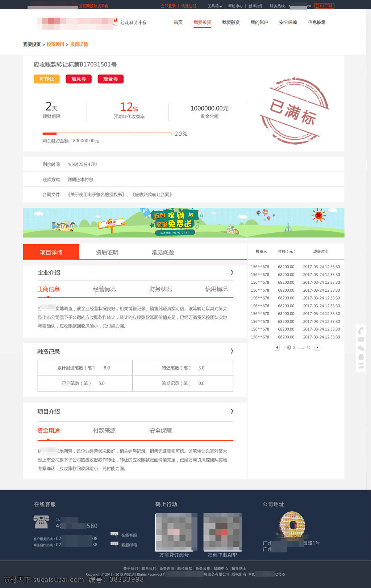The height and width of the screenshot is (588, 371).
Task: Click the 联系我们 footer link
Action: (x=149, y=568)
